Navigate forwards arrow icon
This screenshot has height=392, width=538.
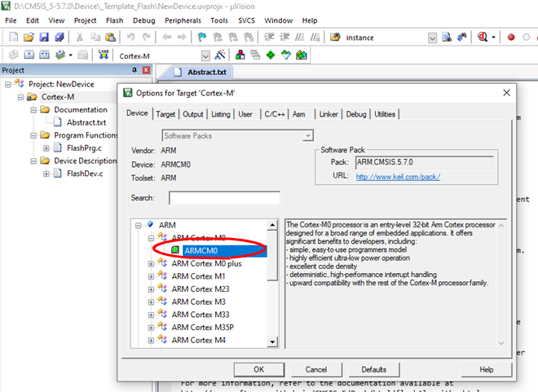182,37
